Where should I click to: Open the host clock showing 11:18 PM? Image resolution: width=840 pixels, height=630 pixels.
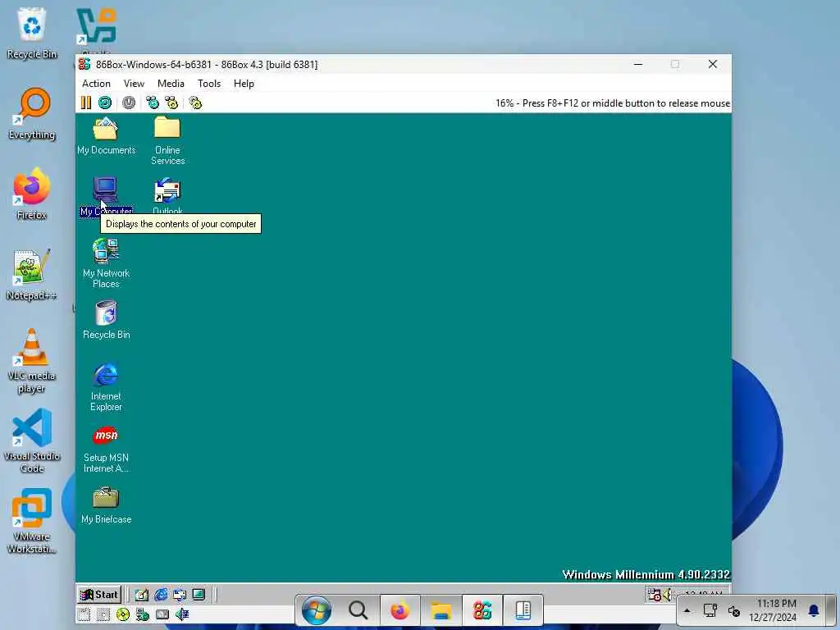(x=773, y=610)
